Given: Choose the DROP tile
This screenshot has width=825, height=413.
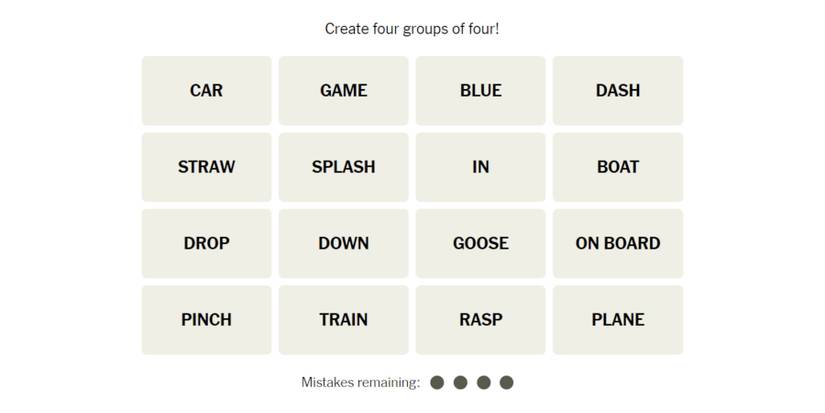Looking at the screenshot, I should pos(206,243).
